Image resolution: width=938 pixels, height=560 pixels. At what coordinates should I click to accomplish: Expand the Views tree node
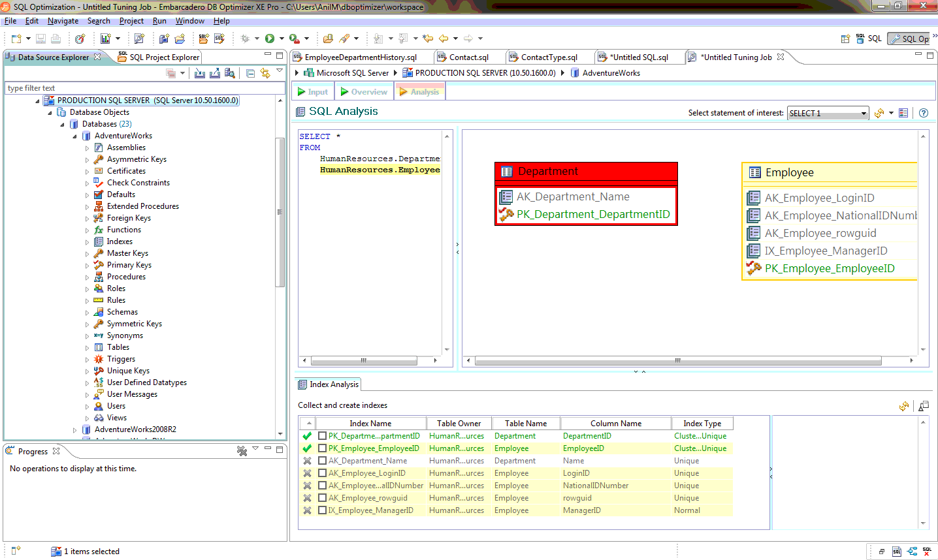87,418
